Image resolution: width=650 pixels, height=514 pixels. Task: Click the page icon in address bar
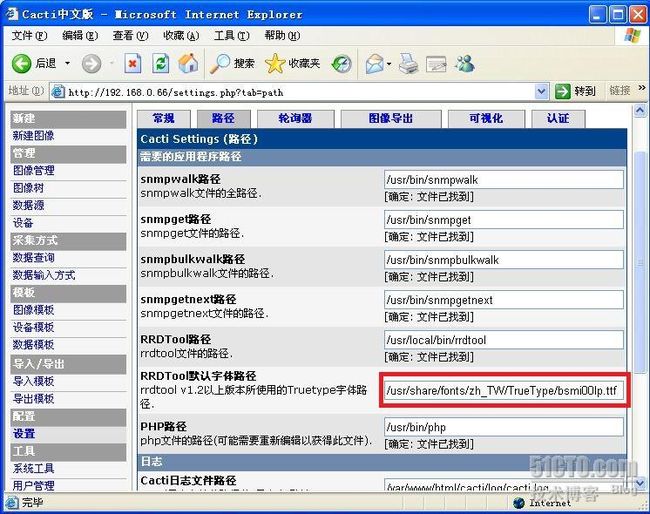pos(58,92)
